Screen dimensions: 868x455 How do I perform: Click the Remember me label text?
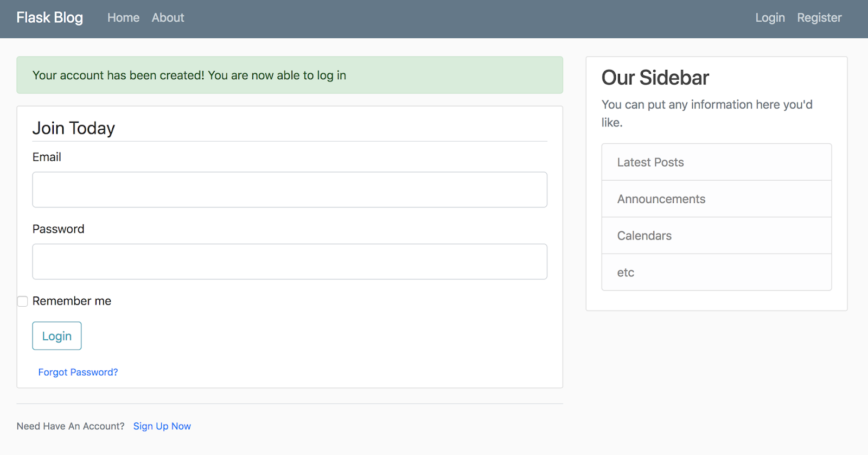[72, 301]
